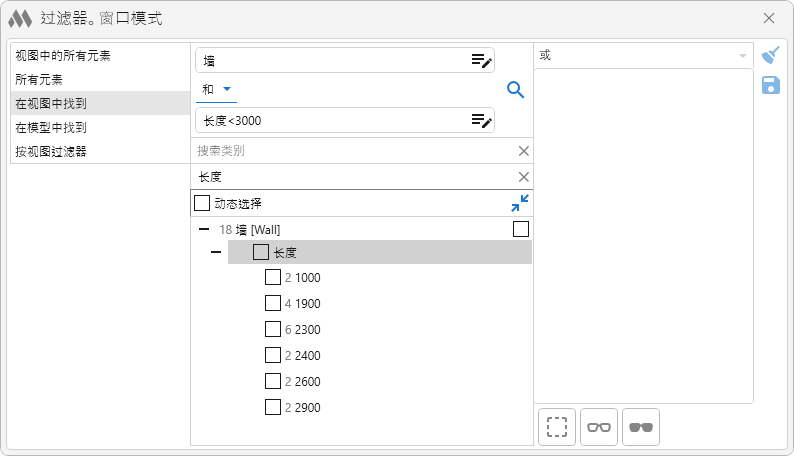
Task: Open the 和 operator dropdown
Action: click(x=216, y=90)
